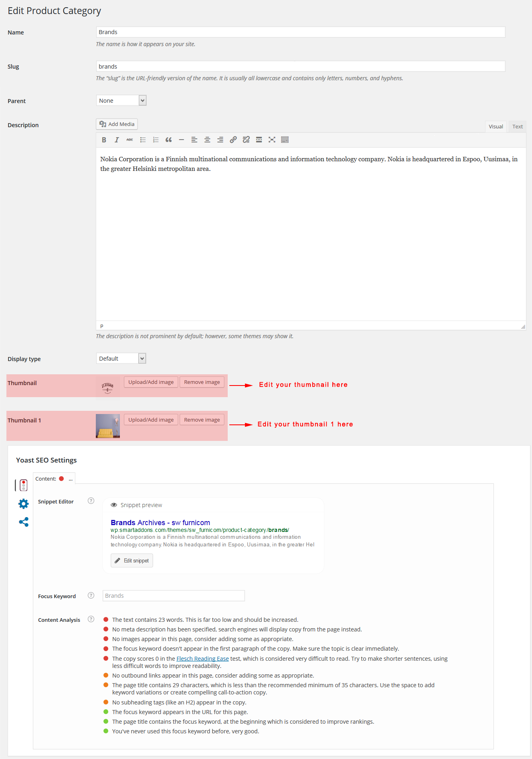Image resolution: width=532 pixels, height=759 pixels.
Task: Click the Thumbnail 1 sofa preview image
Action: 108,426
